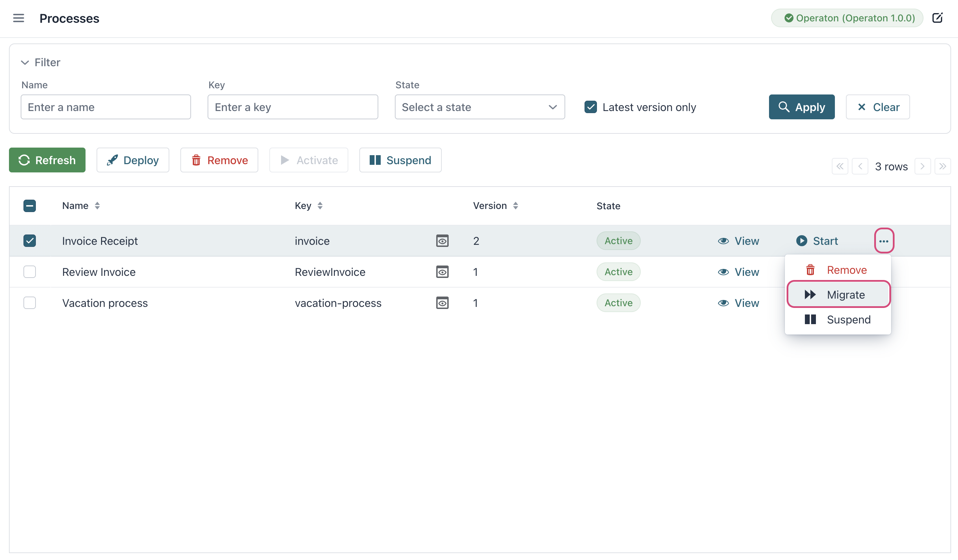Check the Review Invoice row checkbox
The width and height of the screenshot is (958, 560).
pos(29,271)
